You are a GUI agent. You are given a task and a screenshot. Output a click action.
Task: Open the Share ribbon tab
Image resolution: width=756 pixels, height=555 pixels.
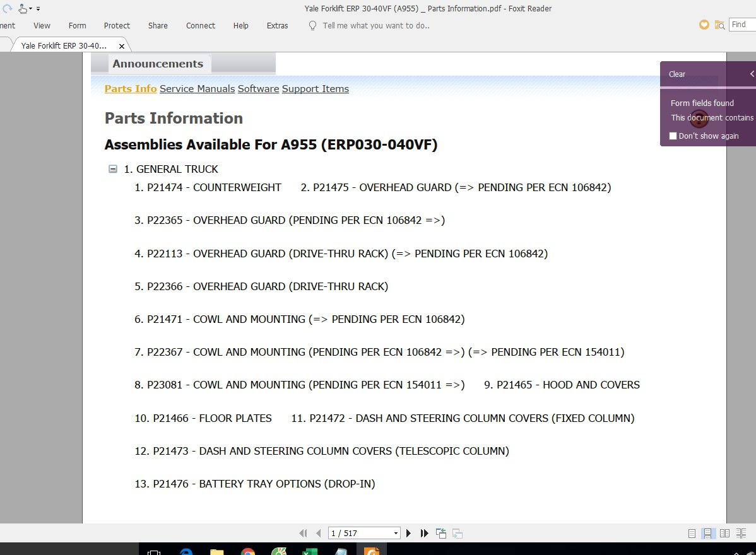(x=158, y=25)
